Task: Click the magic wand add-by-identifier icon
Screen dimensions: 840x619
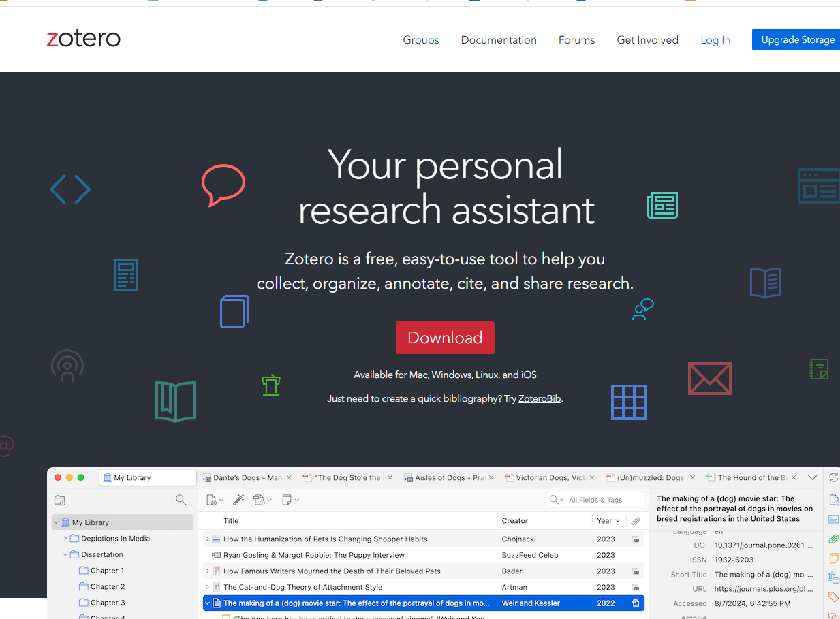Action: point(238,500)
